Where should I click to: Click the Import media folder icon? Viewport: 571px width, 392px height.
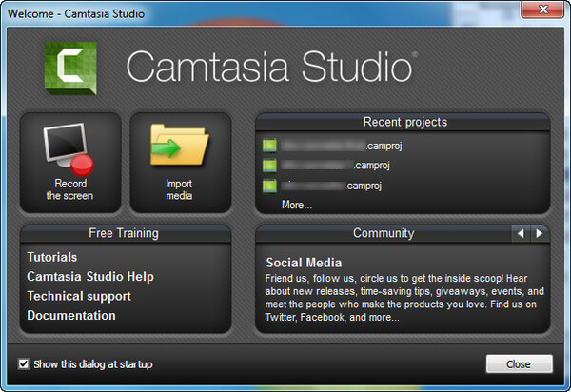180,145
